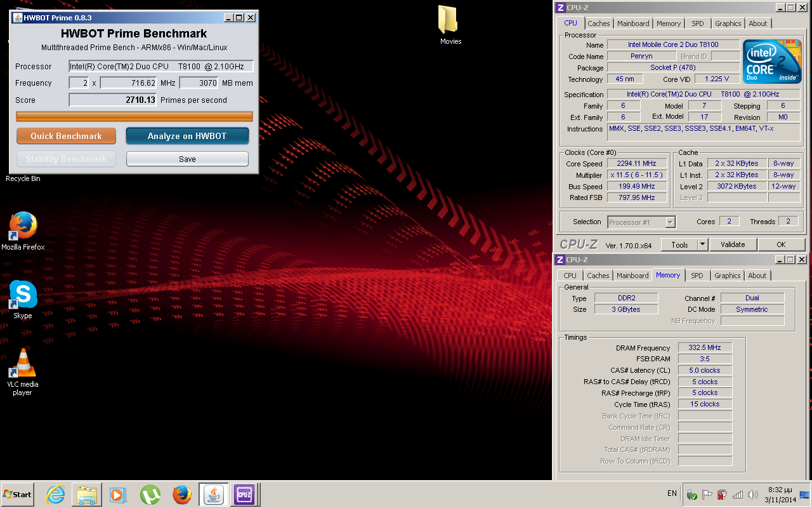The height and width of the screenshot is (508, 812).
Task: Select Caches tab in lower CPU-Z window
Action: [598, 276]
